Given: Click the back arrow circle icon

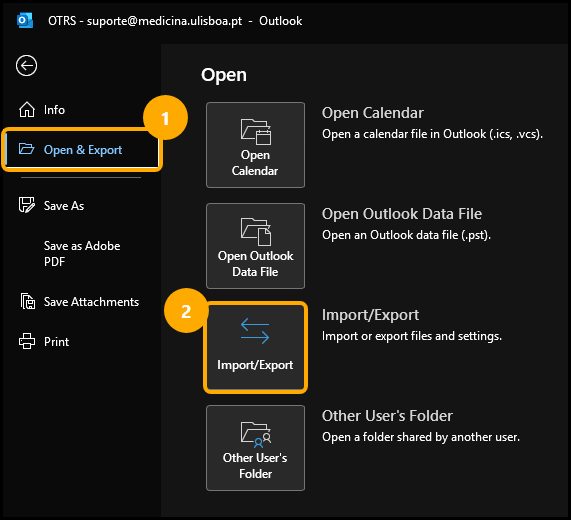Looking at the screenshot, I should pos(26,66).
